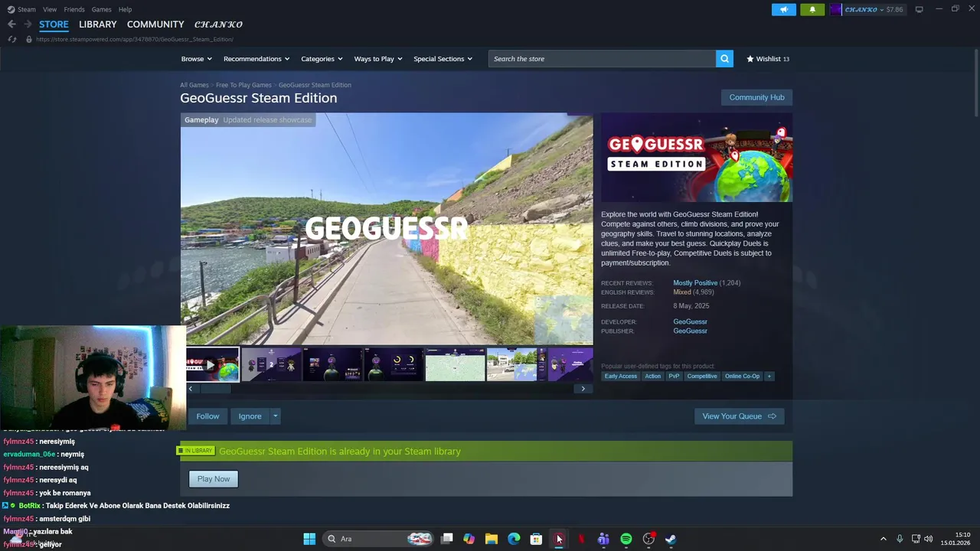Click the Steam logo in menu bar
Viewport: 980px width, 551px height.
(11, 9)
